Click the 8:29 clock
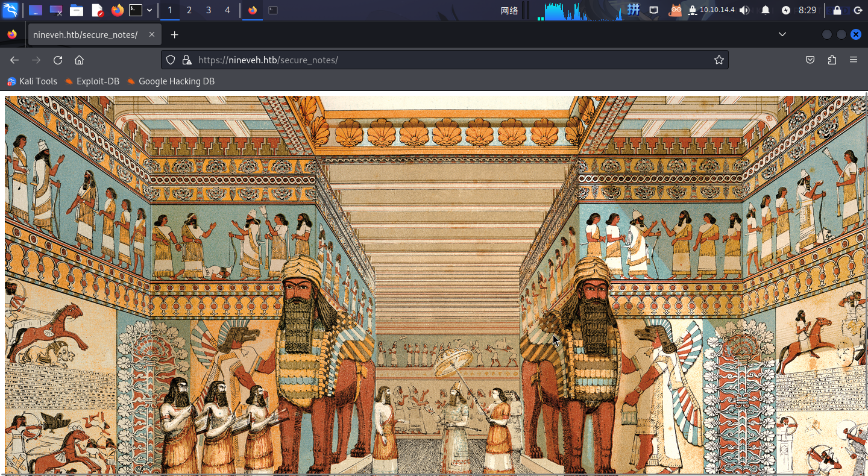This screenshot has height=476, width=868. tap(808, 10)
